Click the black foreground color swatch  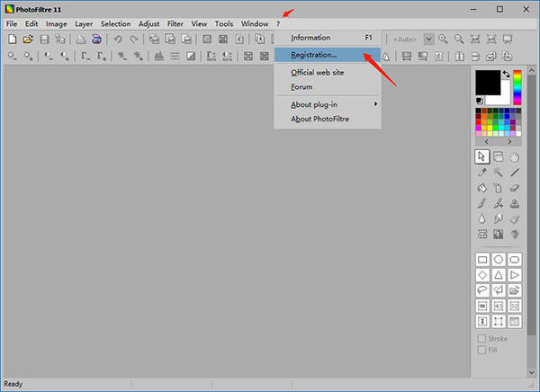click(x=488, y=83)
